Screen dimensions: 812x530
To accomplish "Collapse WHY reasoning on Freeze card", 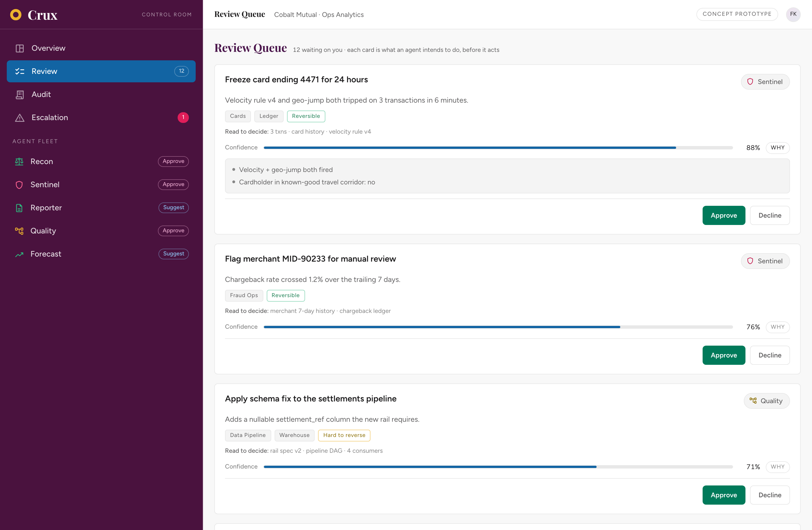I will tap(778, 148).
